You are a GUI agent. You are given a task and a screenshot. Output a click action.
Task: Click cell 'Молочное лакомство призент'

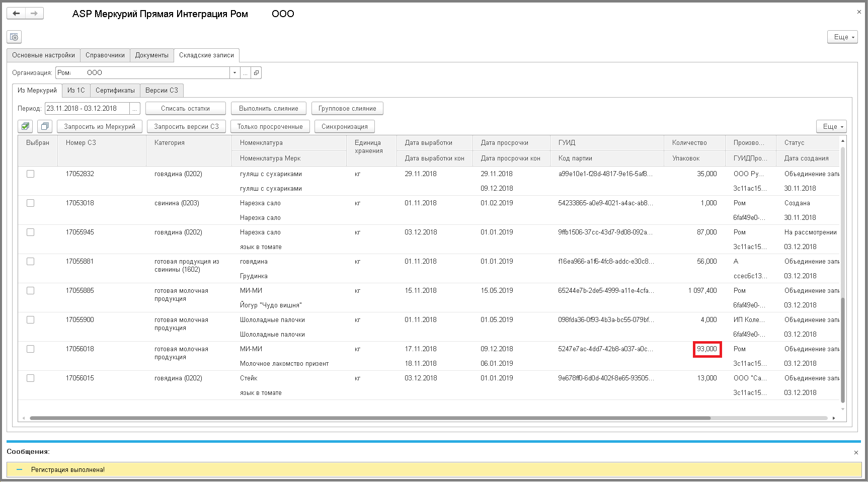284,363
